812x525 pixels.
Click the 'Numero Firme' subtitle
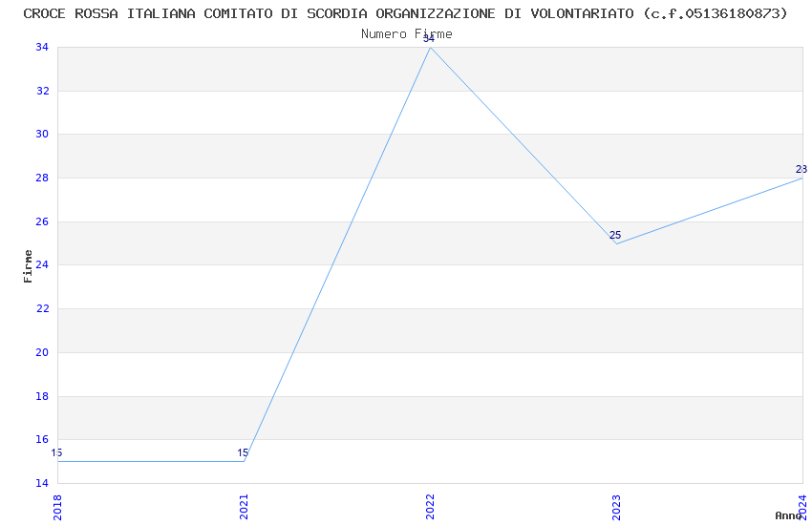pyautogui.click(x=407, y=34)
